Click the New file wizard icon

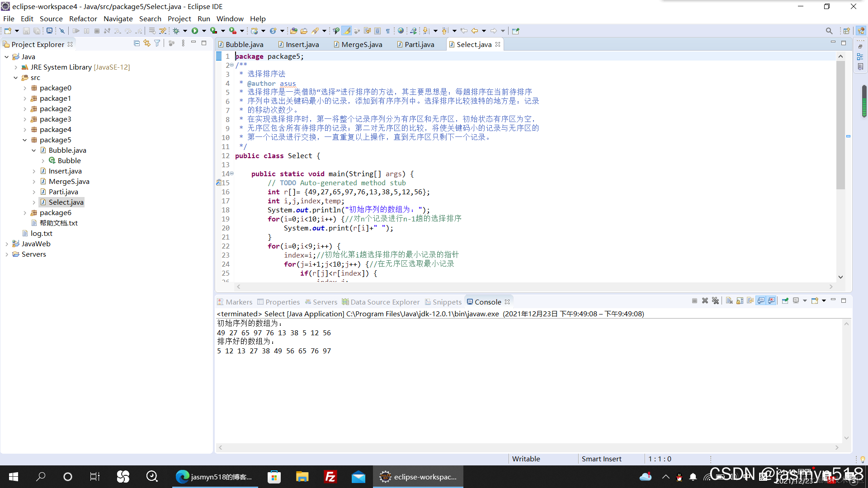[8, 31]
